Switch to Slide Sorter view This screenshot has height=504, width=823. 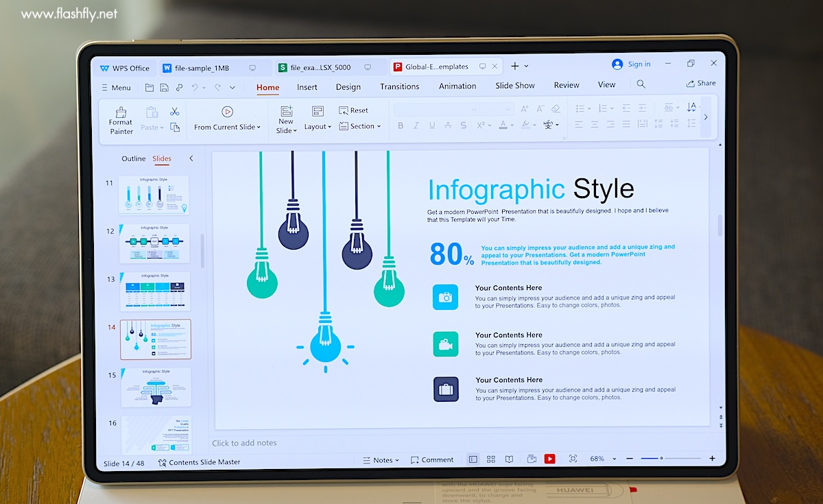click(x=491, y=459)
